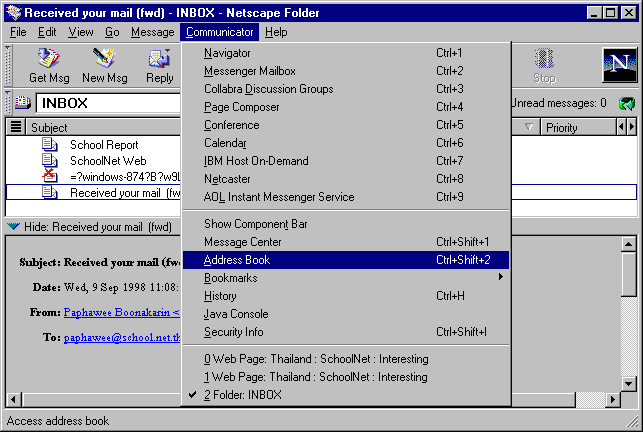Viewport: 643px width, 432px height.
Task: Click the School Report message icon
Action: click(50, 144)
